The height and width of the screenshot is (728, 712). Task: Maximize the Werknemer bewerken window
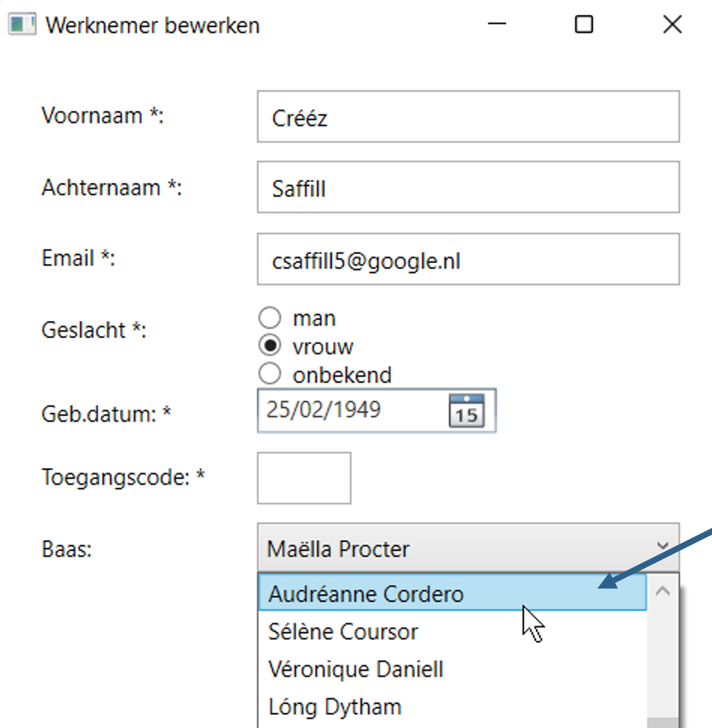pyautogui.click(x=583, y=25)
